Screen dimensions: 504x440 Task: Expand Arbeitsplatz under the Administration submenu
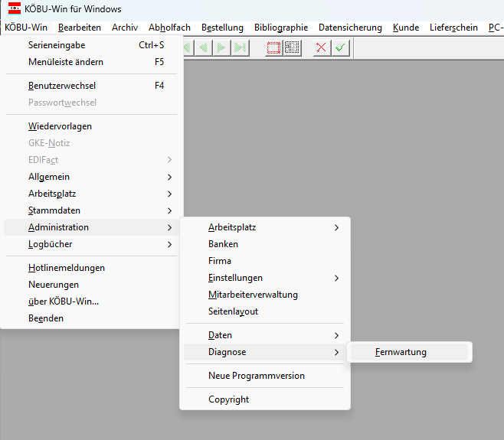(x=265, y=227)
